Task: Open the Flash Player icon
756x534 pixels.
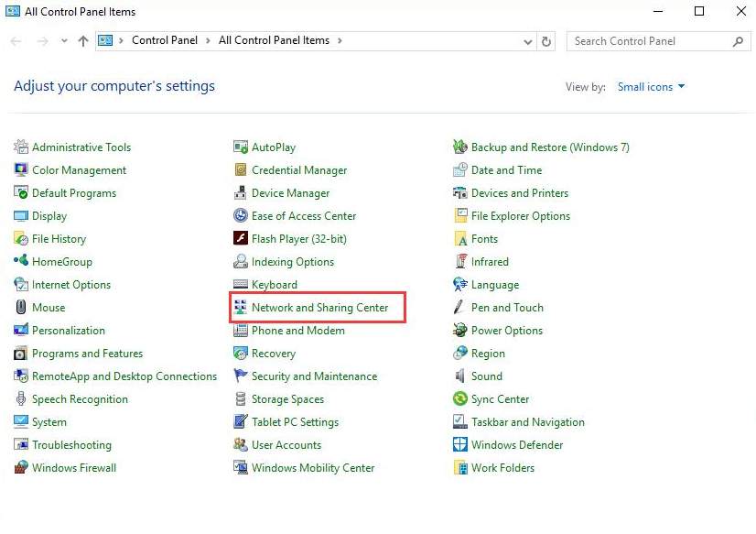Action: [240, 238]
